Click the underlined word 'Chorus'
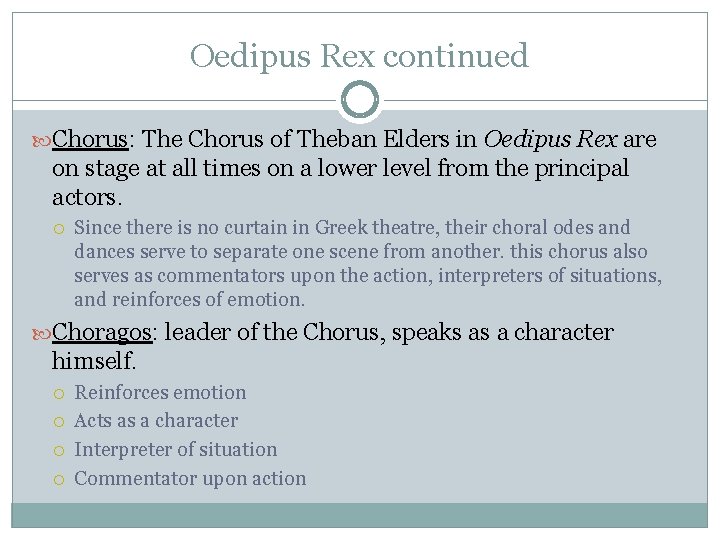Image resolution: width=720 pixels, height=540 pixels. 90,139
